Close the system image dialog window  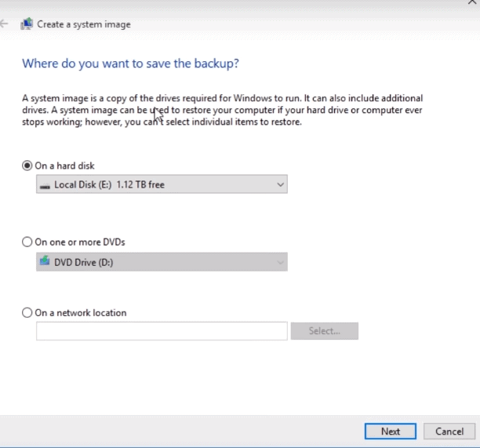472,2
